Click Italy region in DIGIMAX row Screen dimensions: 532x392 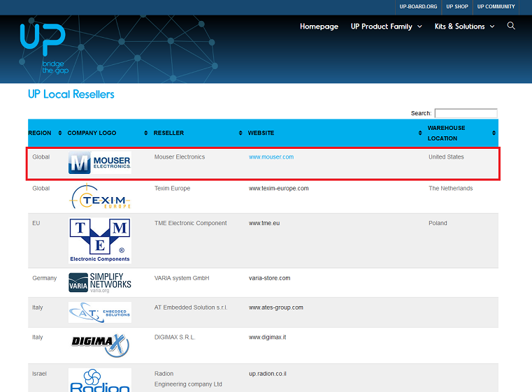37,337
